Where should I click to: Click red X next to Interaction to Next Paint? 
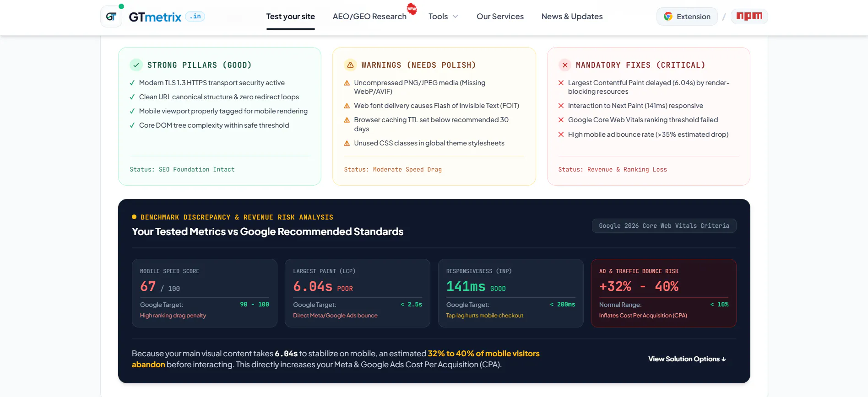click(x=561, y=106)
